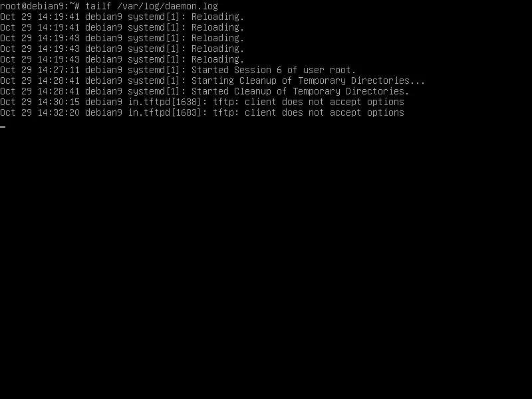Click the second 14:19:41 Reloading log line

122,27
